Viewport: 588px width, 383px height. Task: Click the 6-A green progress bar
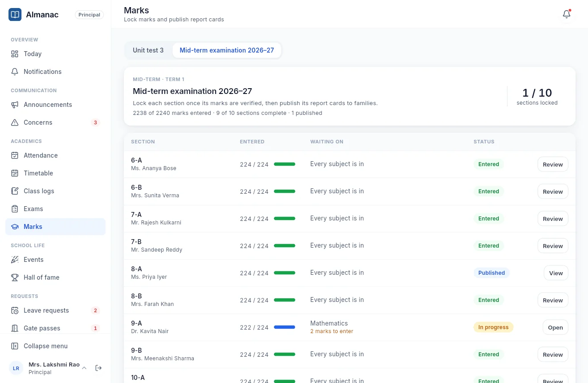(x=285, y=164)
